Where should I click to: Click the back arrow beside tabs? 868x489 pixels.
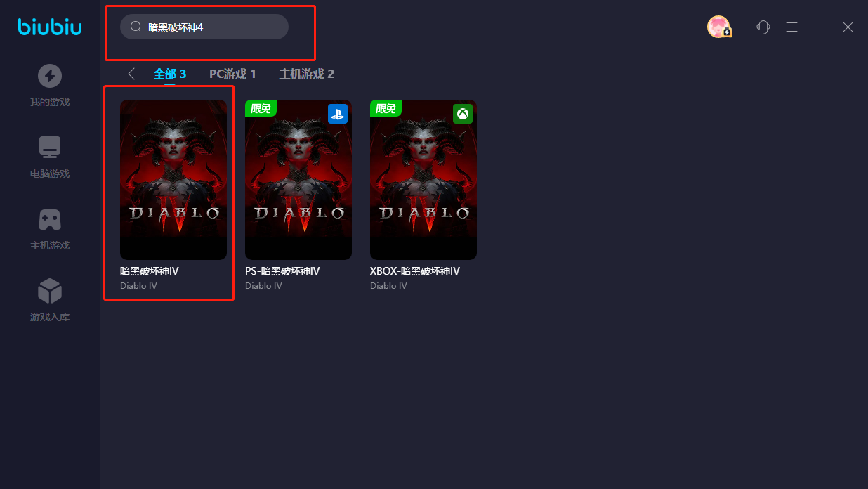tap(131, 74)
